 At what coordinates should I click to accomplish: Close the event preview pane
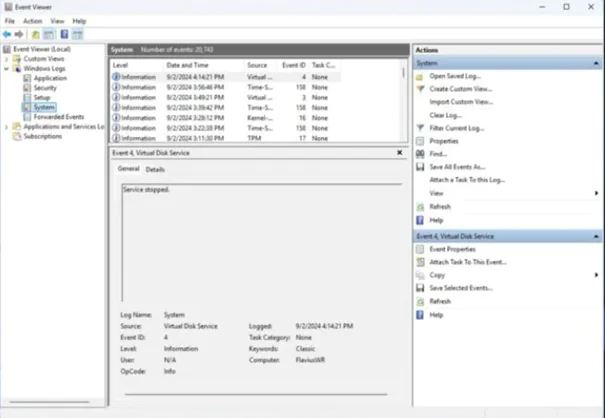click(400, 153)
